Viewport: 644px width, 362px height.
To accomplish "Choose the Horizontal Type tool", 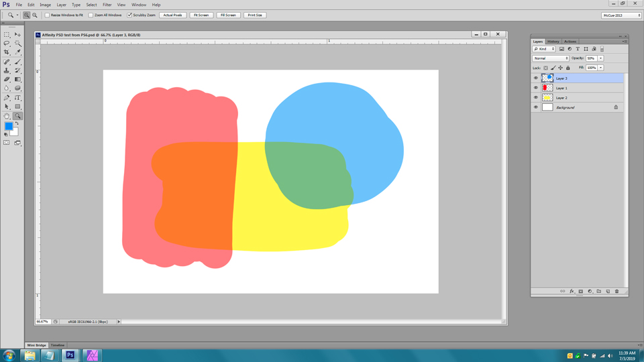I will [18, 97].
